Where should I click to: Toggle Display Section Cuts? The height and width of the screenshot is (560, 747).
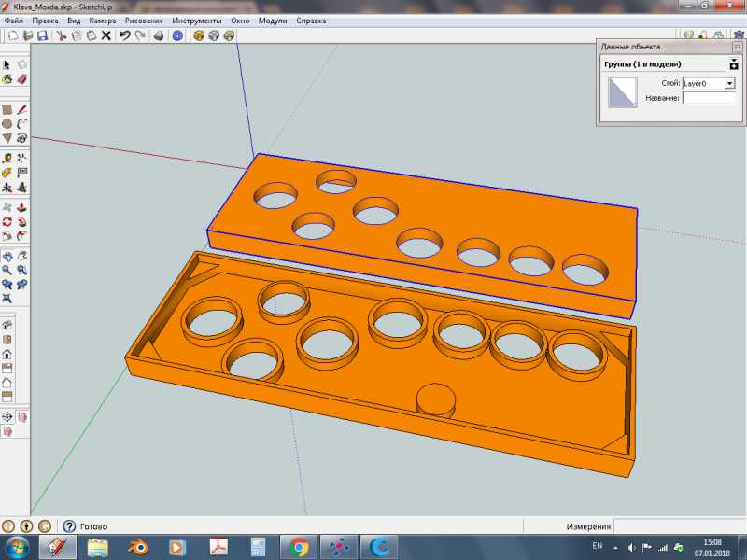click(x=7, y=431)
